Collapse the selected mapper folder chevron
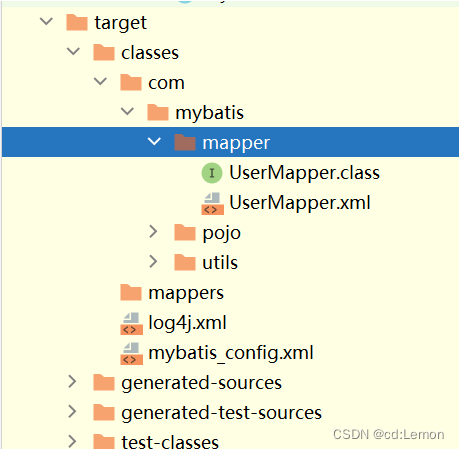The width and height of the screenshot is (459, 449). pyautogui.click(x=154, y=142)
